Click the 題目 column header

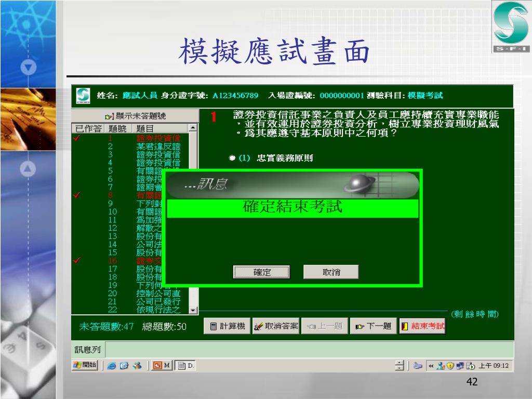(x=159, y=128)
